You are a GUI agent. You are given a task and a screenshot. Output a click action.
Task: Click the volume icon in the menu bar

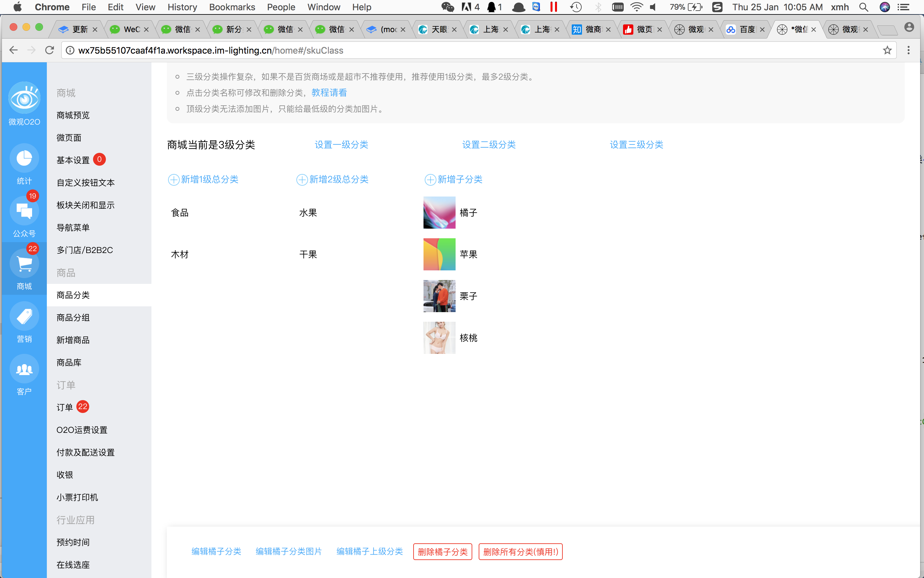coord(653,7)
